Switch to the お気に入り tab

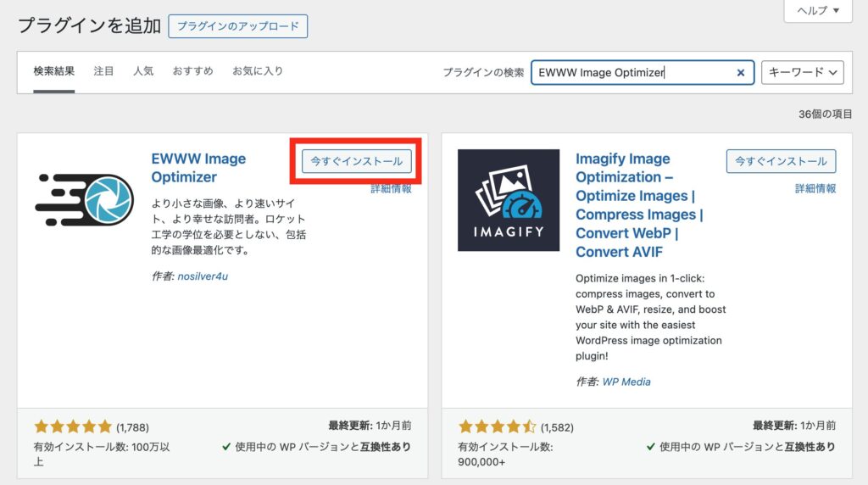258,71
